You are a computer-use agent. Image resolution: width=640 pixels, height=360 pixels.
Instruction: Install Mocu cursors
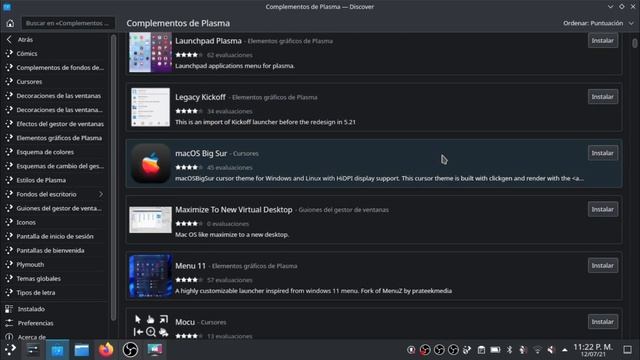602,322
